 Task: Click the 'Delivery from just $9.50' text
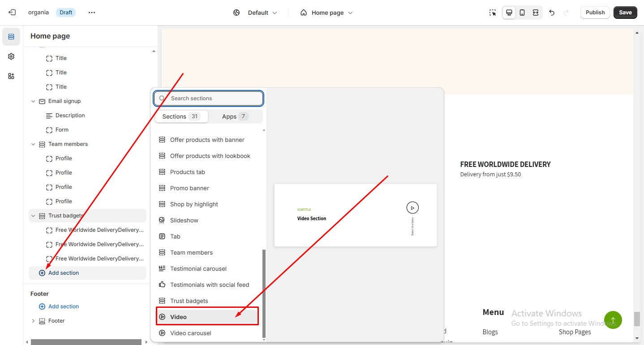(490, 175)
